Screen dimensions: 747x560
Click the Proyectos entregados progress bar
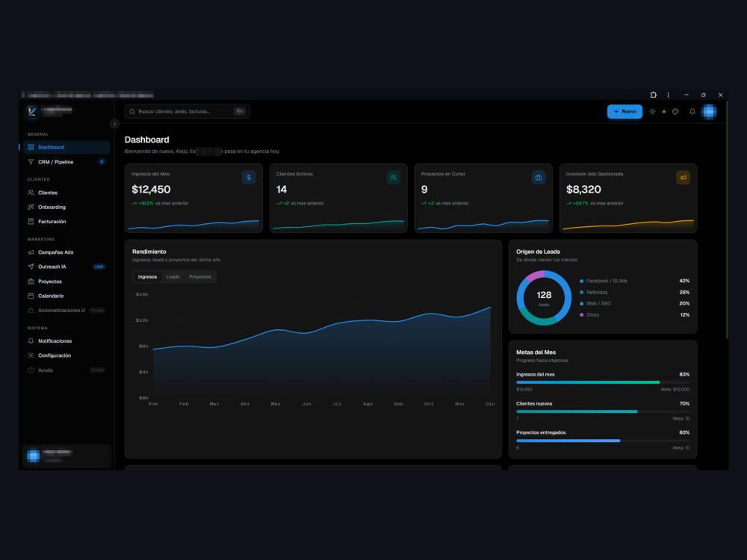[603, 441]
